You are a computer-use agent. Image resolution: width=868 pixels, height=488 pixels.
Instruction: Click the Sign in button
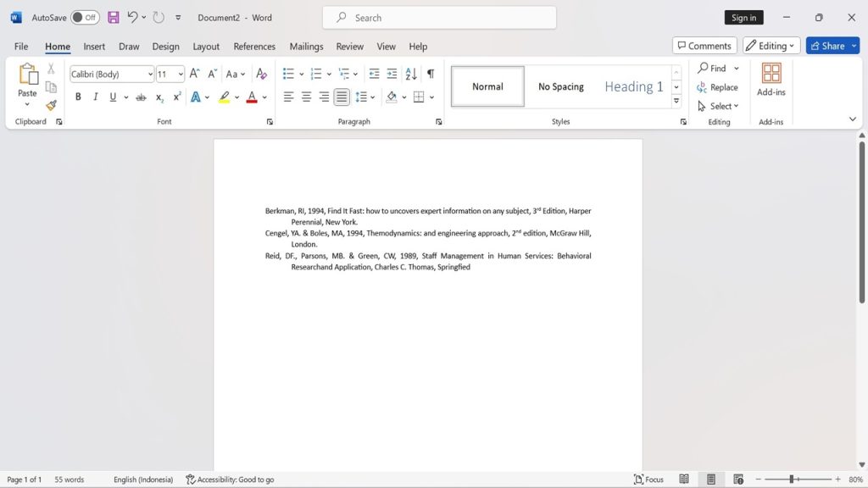click(x=743, y=18)
